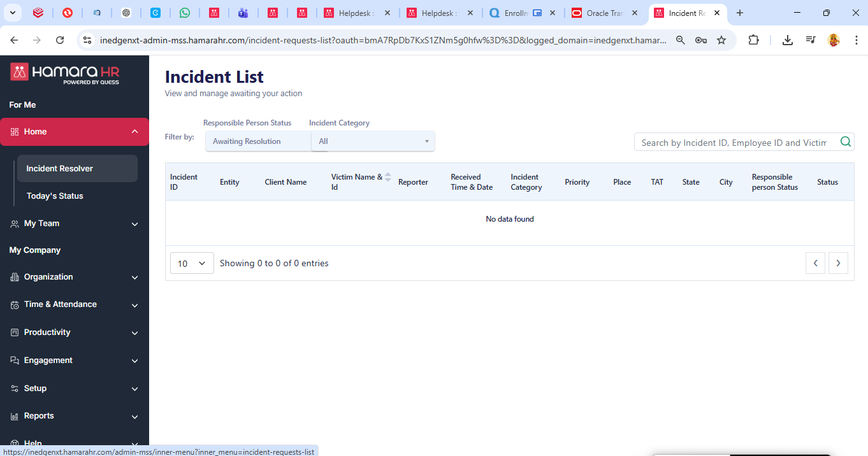Switch to the Oracle tab
The height and width of the screenshot is (456, 868).
(x=604, y=13)
